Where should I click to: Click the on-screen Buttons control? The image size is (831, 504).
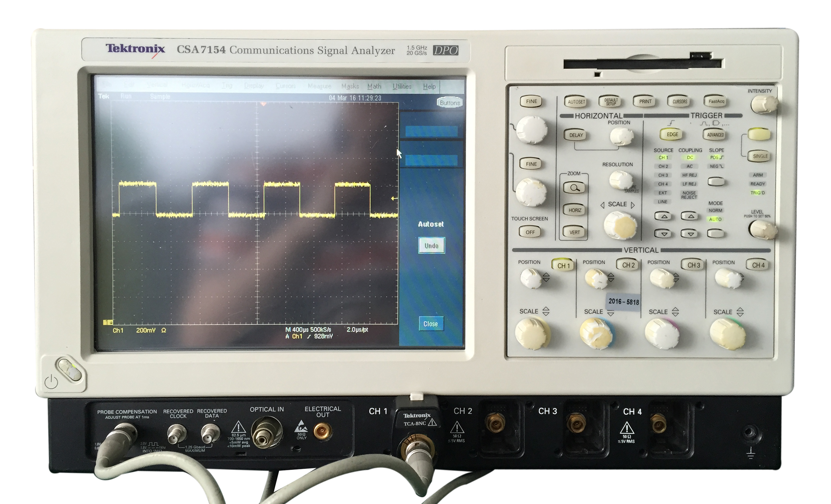450,103
